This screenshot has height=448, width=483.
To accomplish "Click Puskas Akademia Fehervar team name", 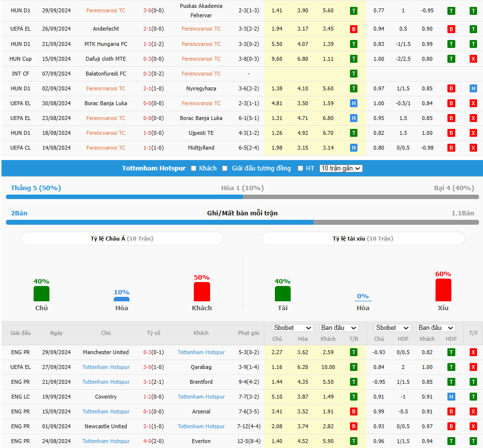I will (201, 10).
